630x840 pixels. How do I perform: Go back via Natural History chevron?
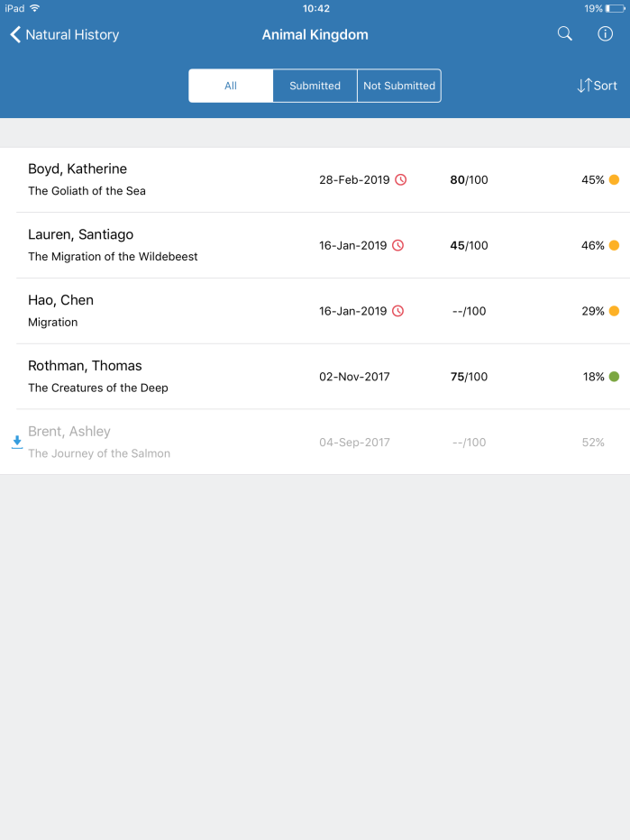click(64, 35)
